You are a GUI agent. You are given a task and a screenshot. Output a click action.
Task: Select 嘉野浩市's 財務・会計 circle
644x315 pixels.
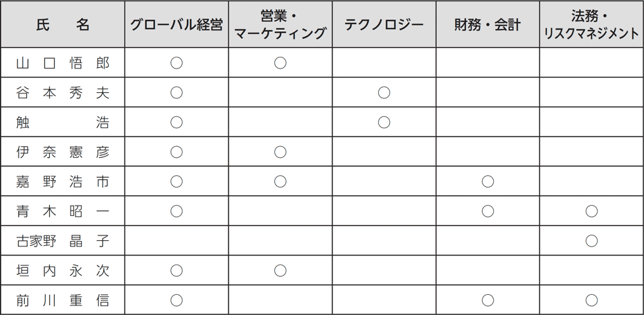pyautogui.click(x=488, y=181)
